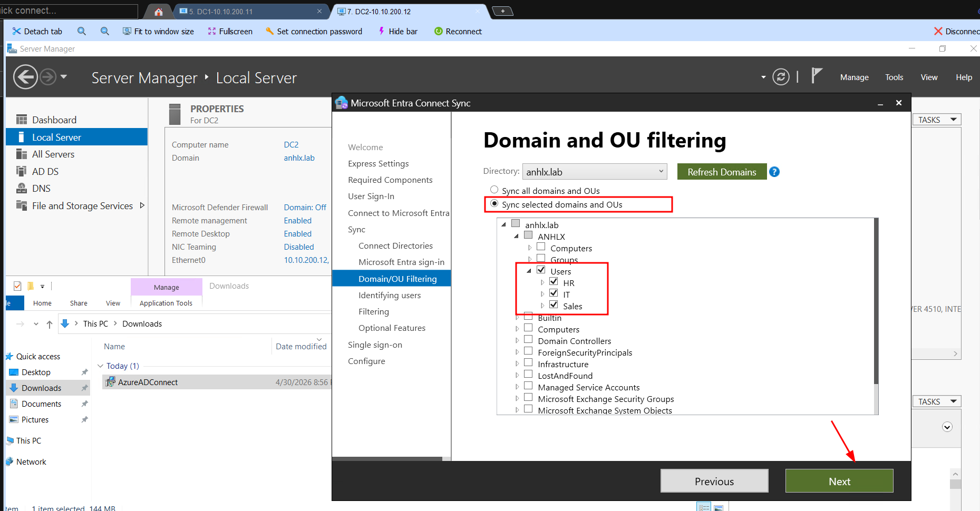Uncheck the HR OU checkbox
The width and height of the screenshot is (980, 511).
(554, 281)
